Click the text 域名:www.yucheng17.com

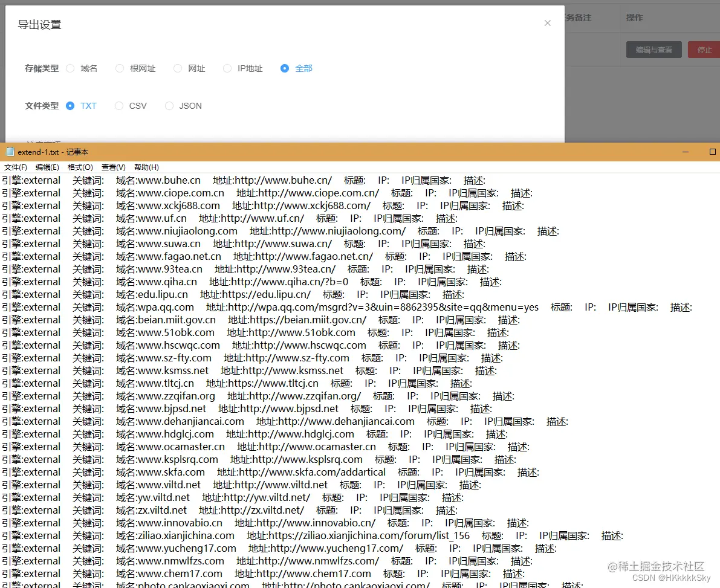click(177, 549)
